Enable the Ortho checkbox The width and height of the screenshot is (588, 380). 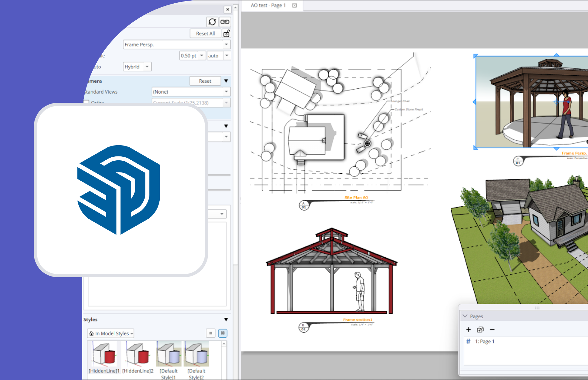click(x=87, y=102)
